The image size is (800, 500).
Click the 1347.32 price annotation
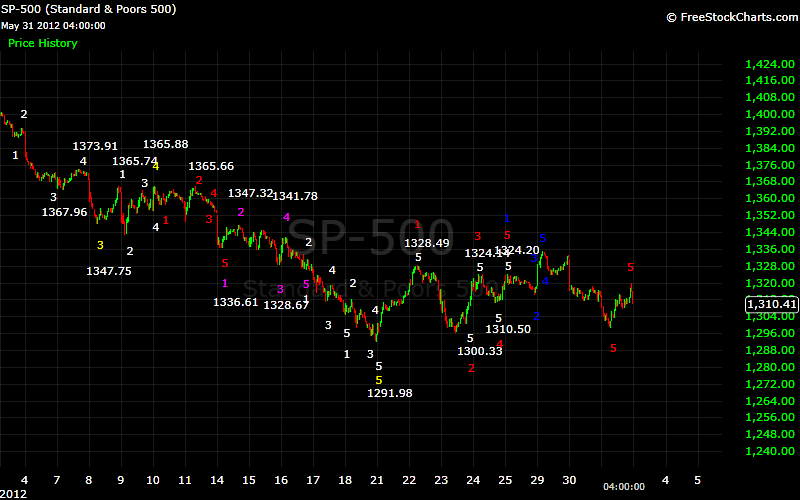point(250,193)
